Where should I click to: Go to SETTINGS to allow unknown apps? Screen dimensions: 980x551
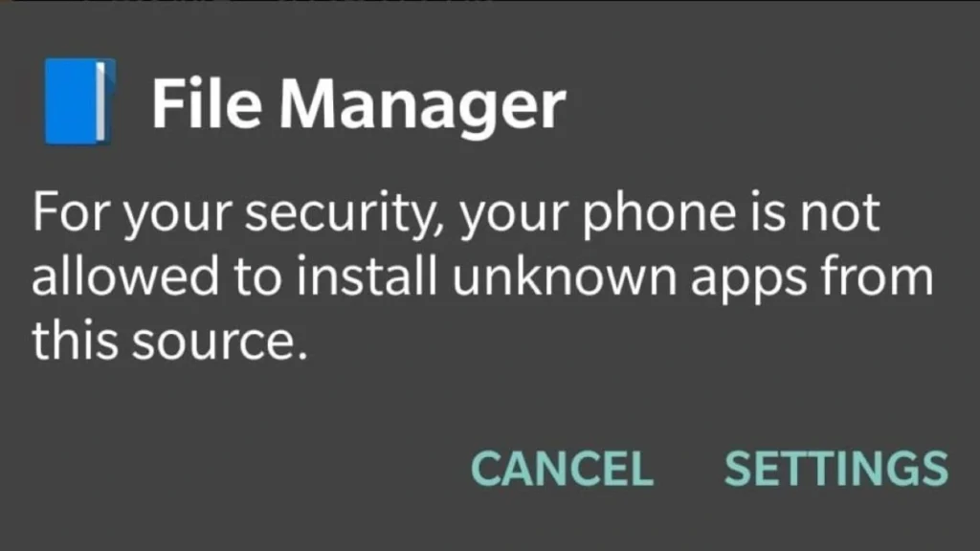[x=836, y=469]
